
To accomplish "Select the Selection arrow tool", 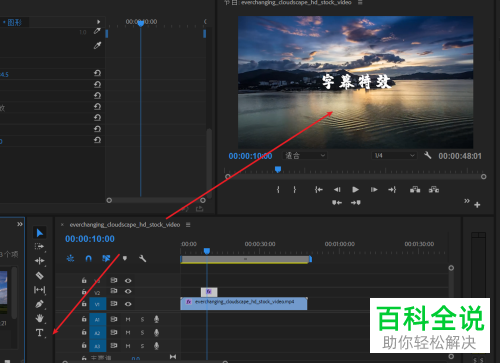I will [40, 233].
